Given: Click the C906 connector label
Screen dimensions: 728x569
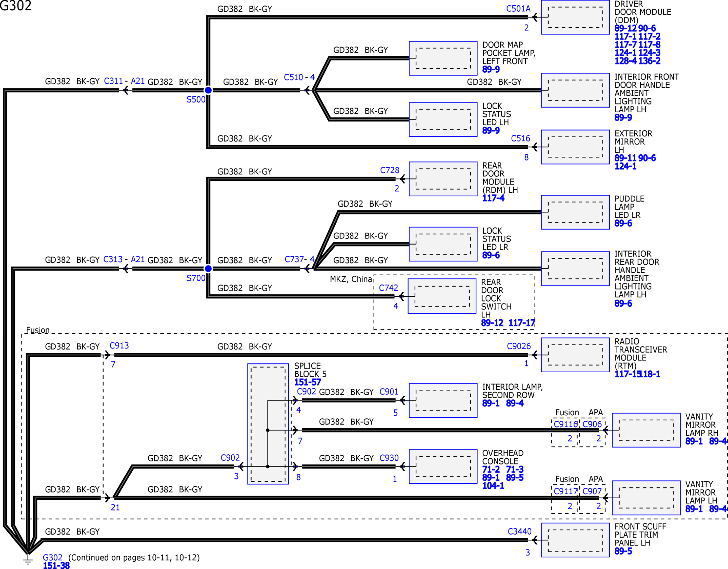Looking at the screenshot, I should coord(592,424).
